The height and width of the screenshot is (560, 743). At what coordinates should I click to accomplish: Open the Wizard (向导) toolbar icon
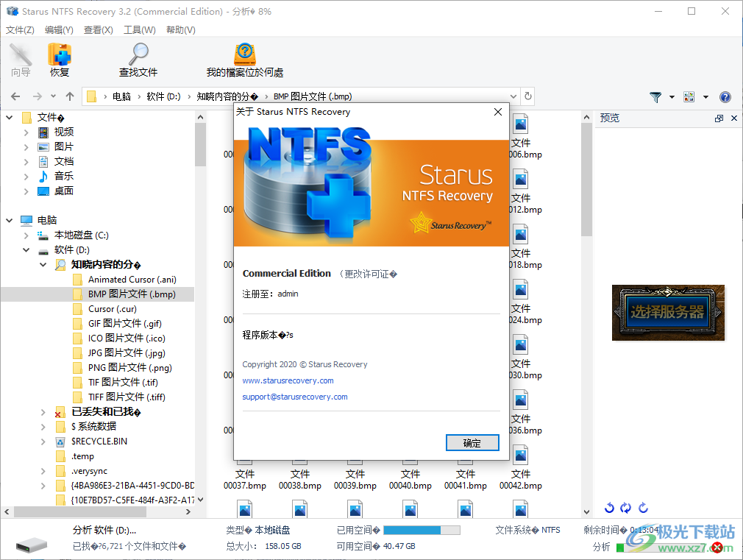click(21, 60)
